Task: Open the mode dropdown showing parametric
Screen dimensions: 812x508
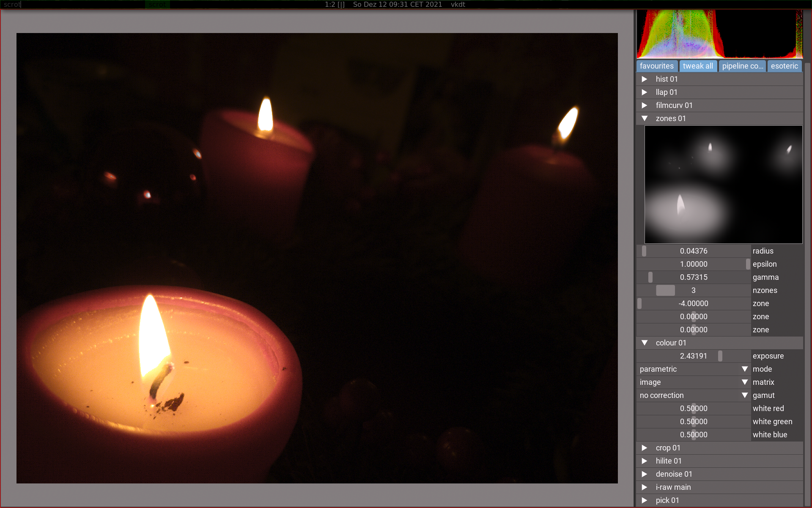Action: click(694, 369)
